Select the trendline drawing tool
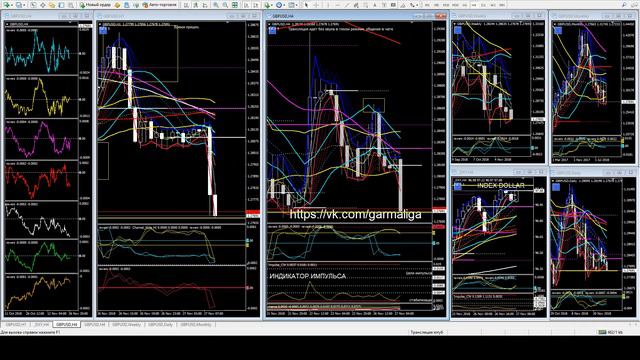This screenshot has width=640, height=360. click(x=347, y=5)
